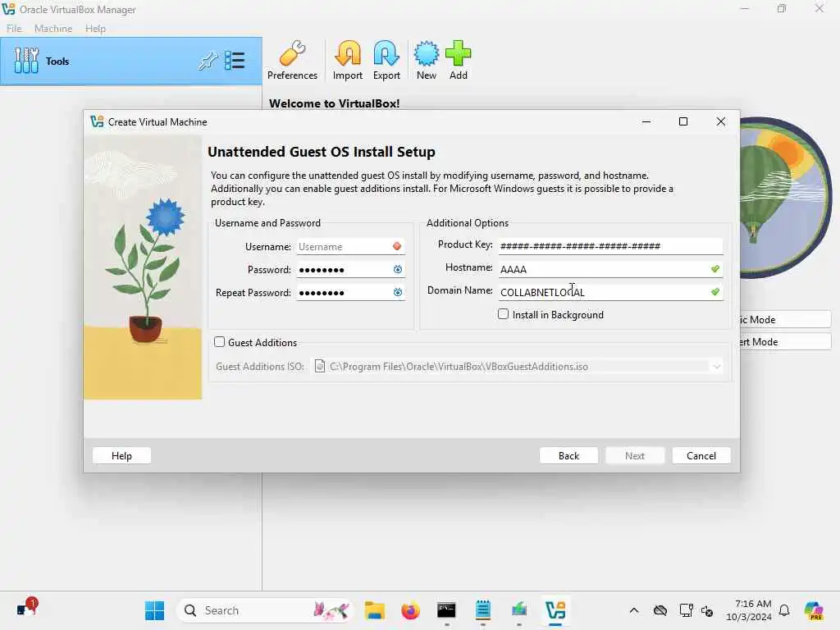
Task: Click the pin icon in Tools row
Action: coord(208,61)
